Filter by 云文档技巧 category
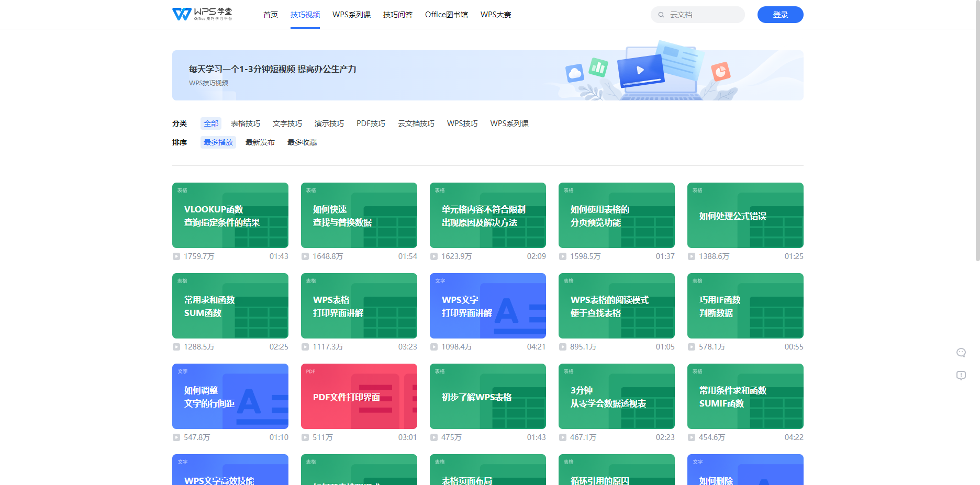Viewport: 980px width, 485px height. (416, 123)
